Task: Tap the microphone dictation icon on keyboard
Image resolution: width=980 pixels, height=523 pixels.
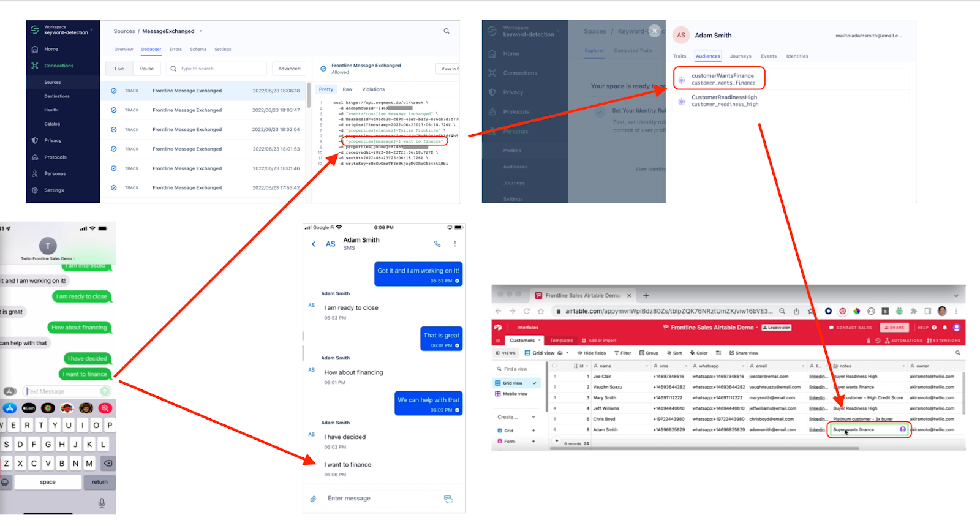Action: 102,503
